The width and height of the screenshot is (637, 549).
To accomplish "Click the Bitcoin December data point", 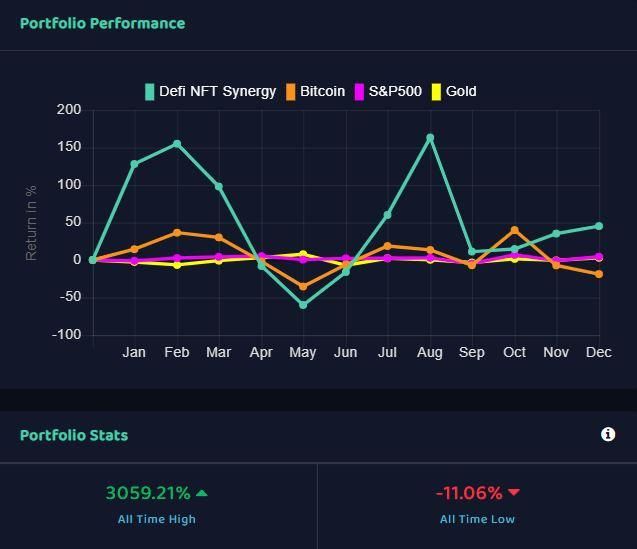I will (599, 274).
